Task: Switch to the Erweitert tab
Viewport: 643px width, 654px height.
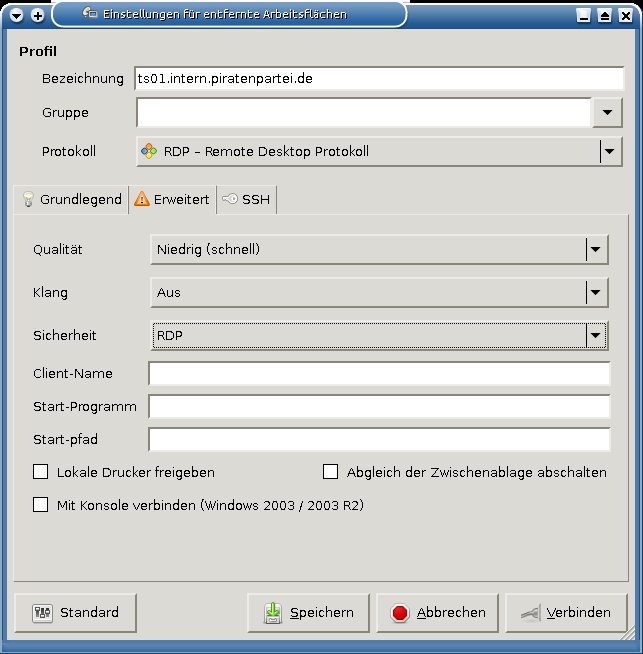Action: [x=171, y=200]
